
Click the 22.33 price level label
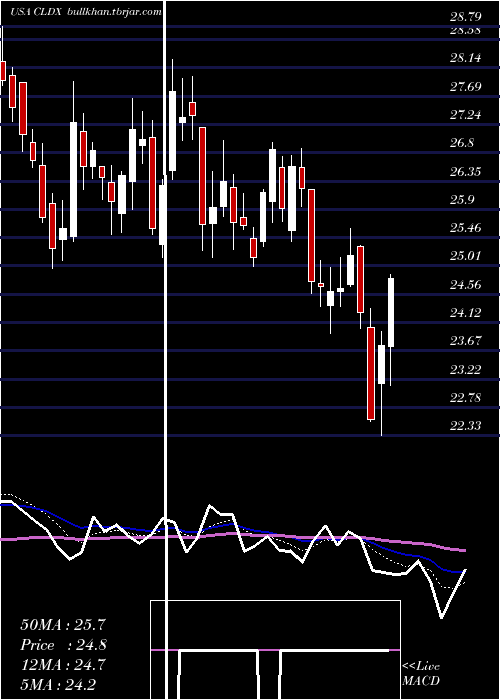coord(466,426)
